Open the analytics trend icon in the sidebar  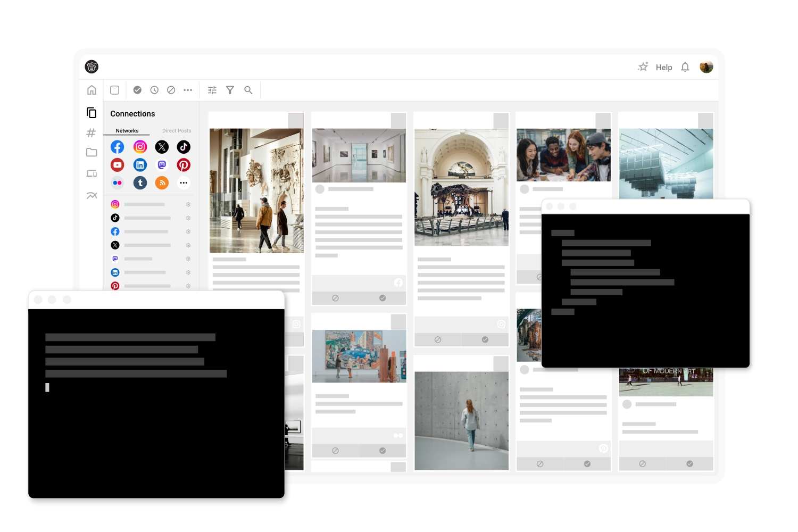pos(92,195)
